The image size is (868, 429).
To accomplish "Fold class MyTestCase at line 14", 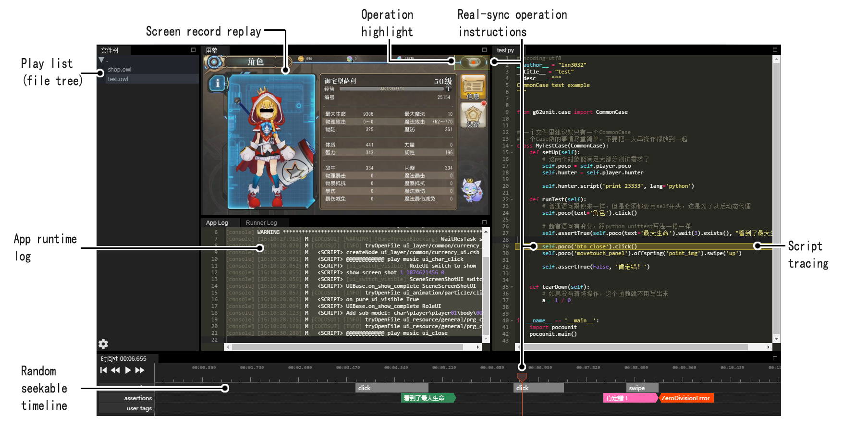I will coord(512,146).
